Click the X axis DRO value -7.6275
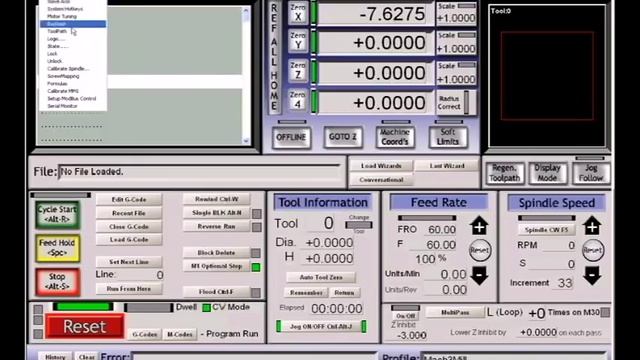 pyautogui.click(x=376, y=14)
